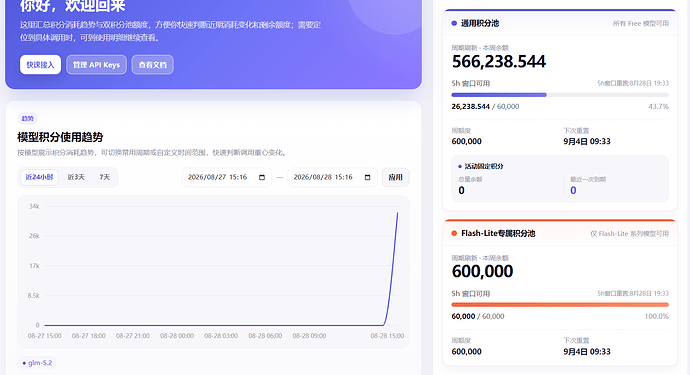Edit start date field 2026/08/27 15:16
Image resolution: width=690 pixels, height=375 pixels.
click(227, 177)
